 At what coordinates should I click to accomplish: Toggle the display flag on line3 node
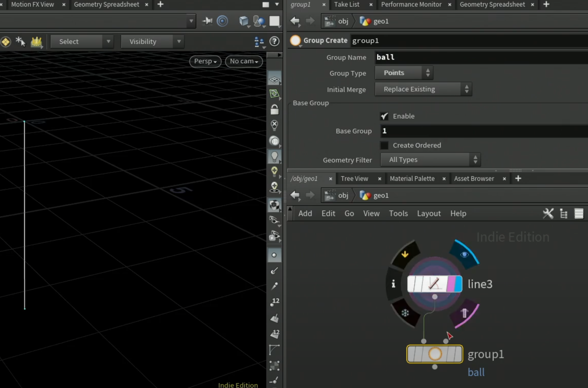(x=464, y=254)
